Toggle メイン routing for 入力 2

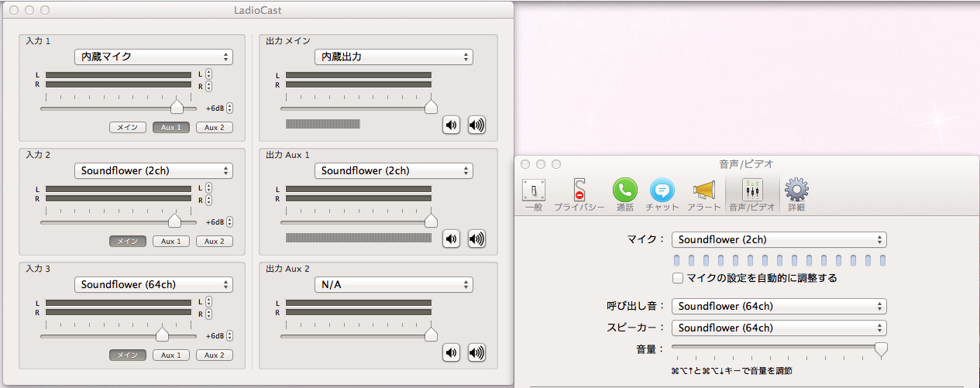[x=127, y=241]
